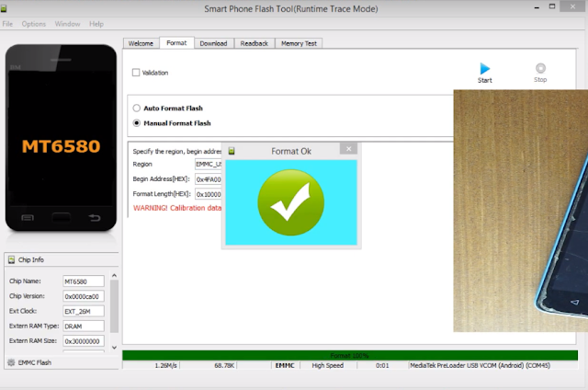Screen dimensions: 588x390
Task: Click the phone photo overlay
Action: [x=521, y=211]
